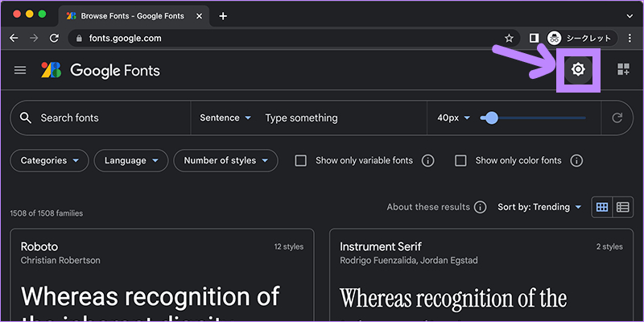Image resolution: width=644 pixels, height=322 pixels.
Task: Toggle the light/dark theme icon
Action: [x=578, y=69]
